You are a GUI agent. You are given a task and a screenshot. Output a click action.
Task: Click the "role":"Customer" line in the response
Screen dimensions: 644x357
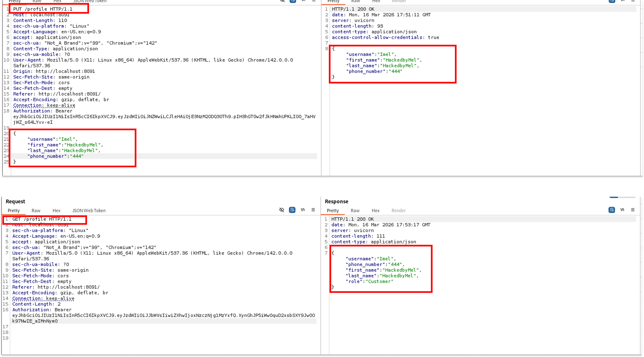tap(369, 282)
